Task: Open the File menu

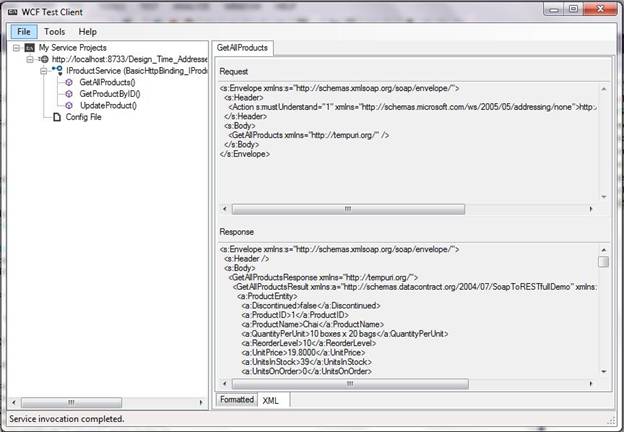Action: (24, 31)
